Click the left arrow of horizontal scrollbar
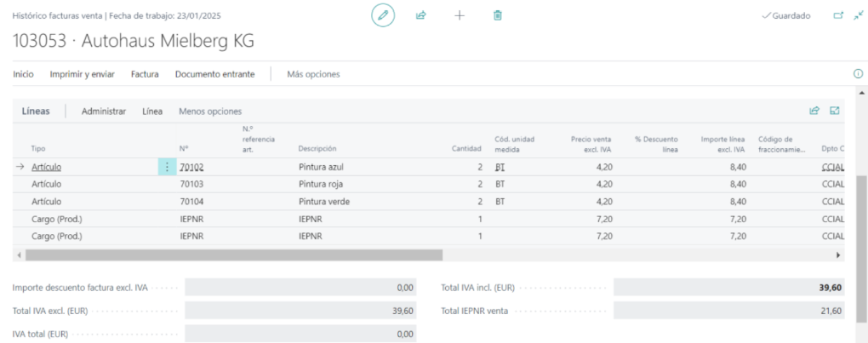Screen dimensions: 868x343 19,255
